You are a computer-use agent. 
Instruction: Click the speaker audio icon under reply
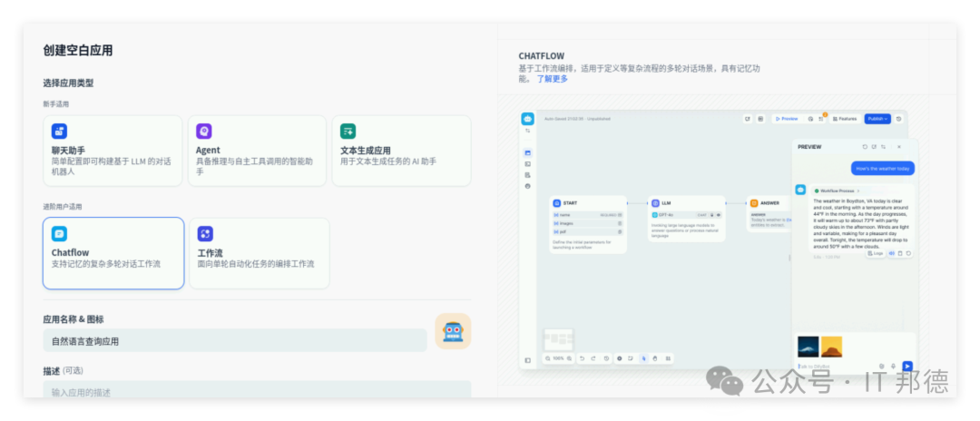click(892, 253)
